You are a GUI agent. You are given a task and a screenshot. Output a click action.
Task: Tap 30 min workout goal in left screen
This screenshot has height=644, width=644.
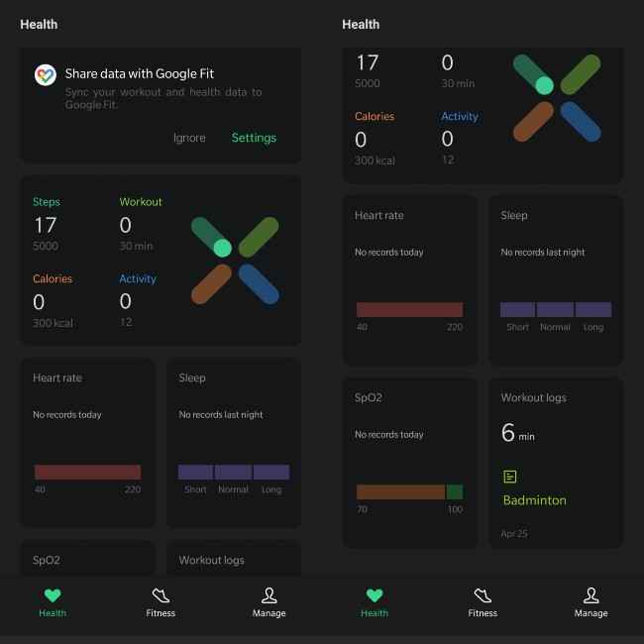[136, 246]
